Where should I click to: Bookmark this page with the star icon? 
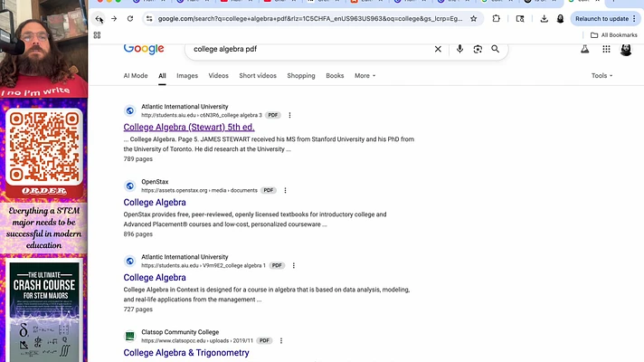click(x=474, y=18)
